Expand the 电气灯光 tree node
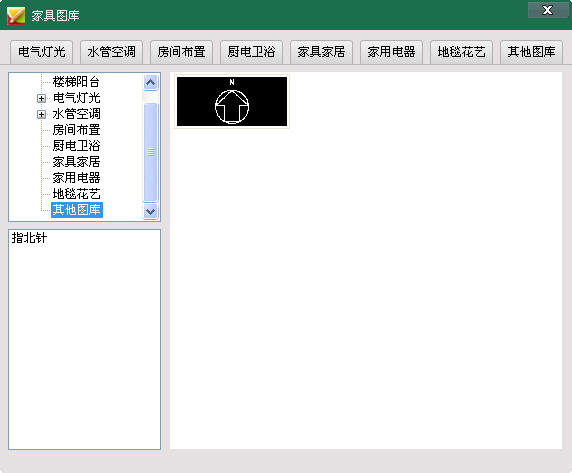 (41, 98)
